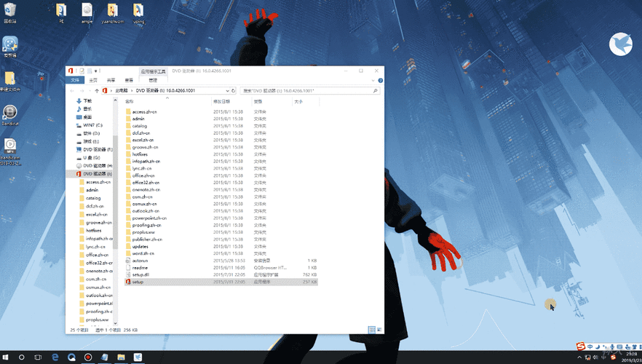Open Recycle Bin desktop icon
The width and height of the screenshot is (642, 364).
(x=10, y=13)
